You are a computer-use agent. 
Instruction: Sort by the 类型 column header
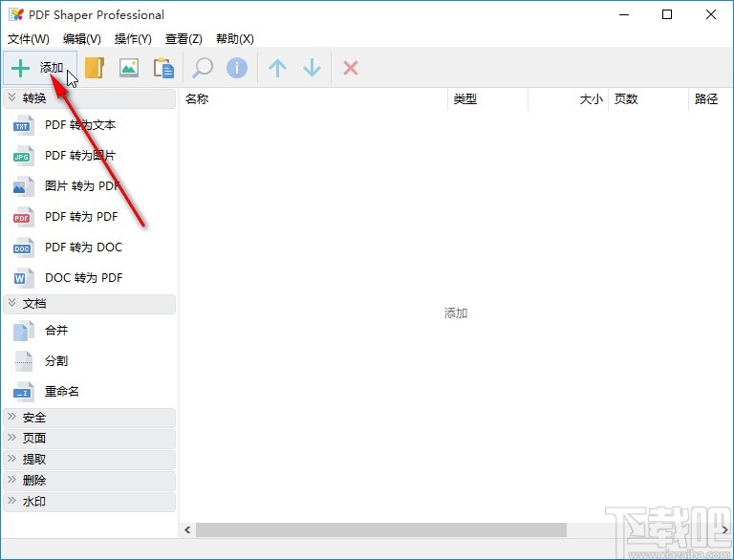pyautogui.click(x=487, y=99)
